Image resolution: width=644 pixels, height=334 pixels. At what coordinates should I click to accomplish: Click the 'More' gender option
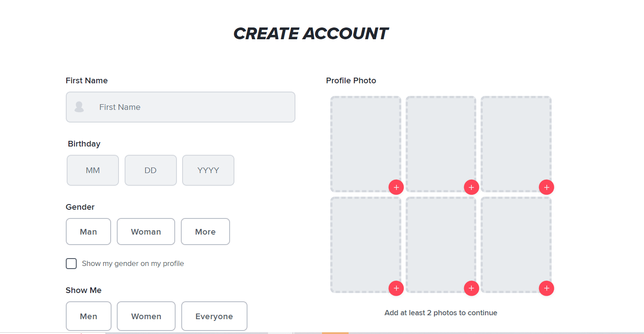coord(205,232)
